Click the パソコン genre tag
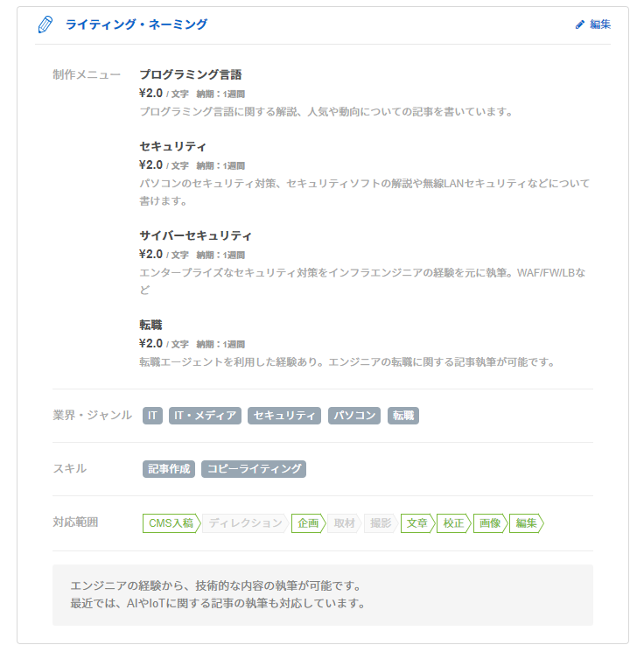The height and width of the screenshot is (652, 644). pyautogui.click(x=354, y=416)
